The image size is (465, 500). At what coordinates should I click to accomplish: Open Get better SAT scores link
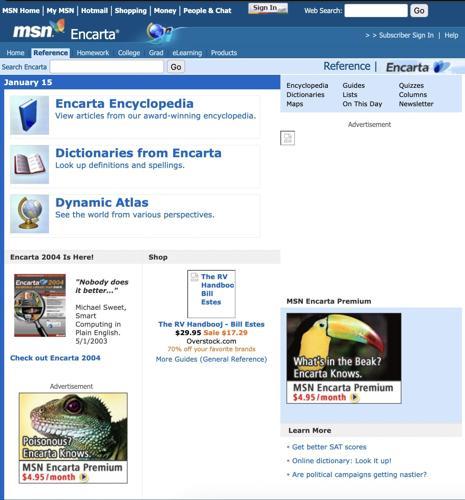[x=329, y=447]
